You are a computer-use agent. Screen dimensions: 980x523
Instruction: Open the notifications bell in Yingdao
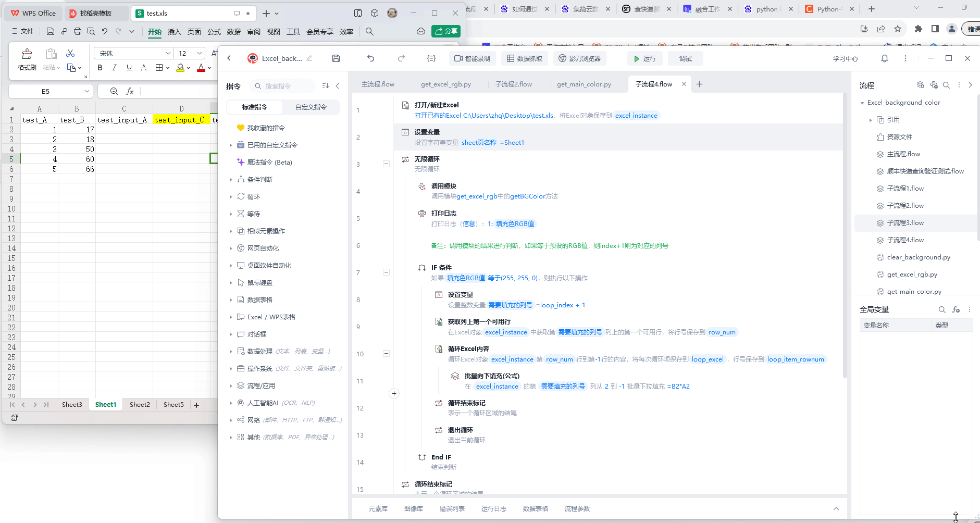click(885, 58)
